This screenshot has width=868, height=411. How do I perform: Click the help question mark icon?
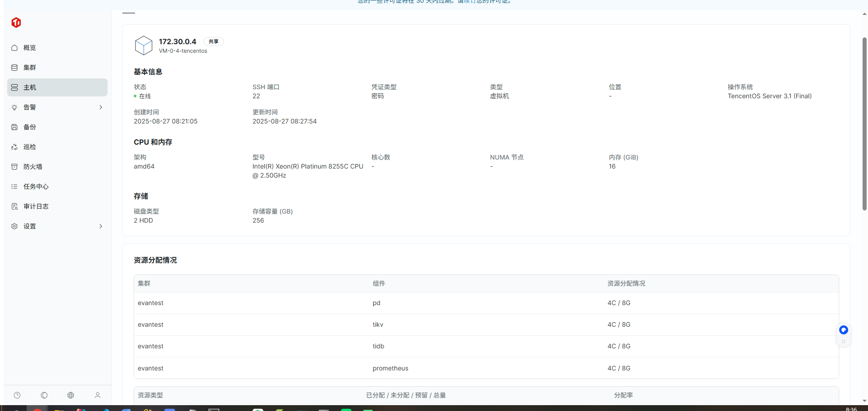point(17,395)
